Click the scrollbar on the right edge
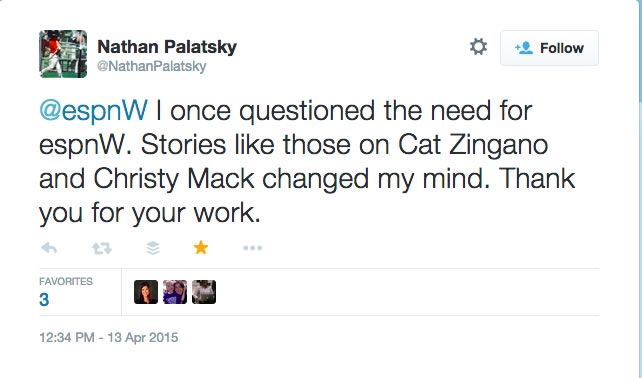 coord(640,51)
